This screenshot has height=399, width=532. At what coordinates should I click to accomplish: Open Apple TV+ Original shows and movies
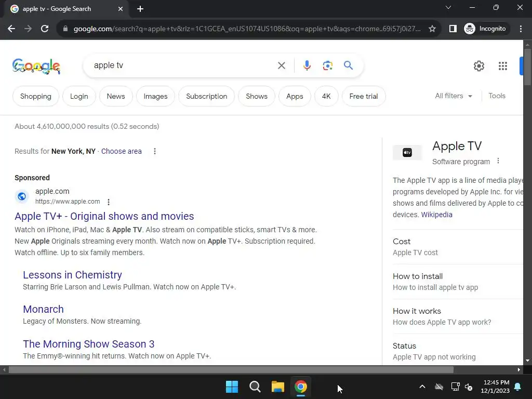(104, 216)
